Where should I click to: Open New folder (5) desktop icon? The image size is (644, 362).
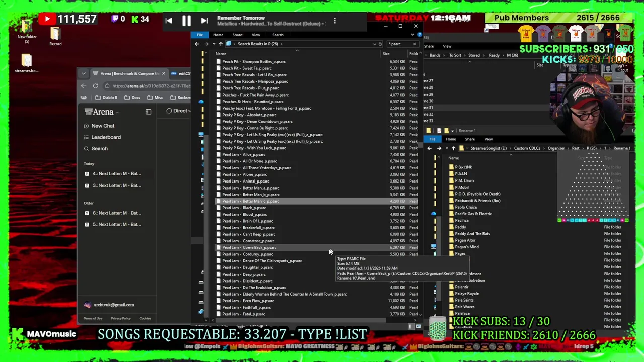coord(27,31)
